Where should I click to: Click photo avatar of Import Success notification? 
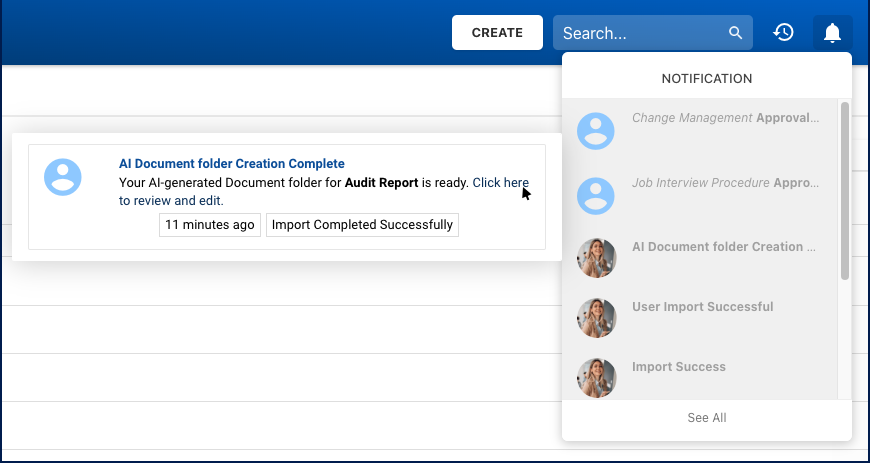pyautogui.click(x=597, y=377)
